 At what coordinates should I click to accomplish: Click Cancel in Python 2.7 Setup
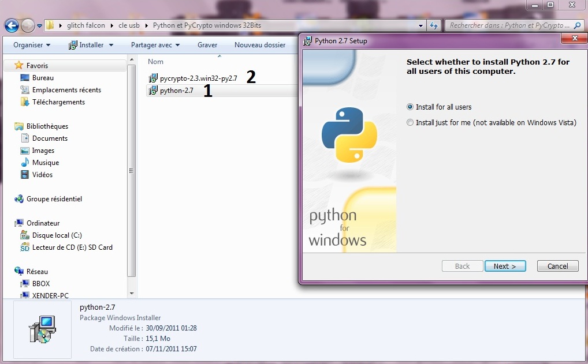[x=557, y=267]
